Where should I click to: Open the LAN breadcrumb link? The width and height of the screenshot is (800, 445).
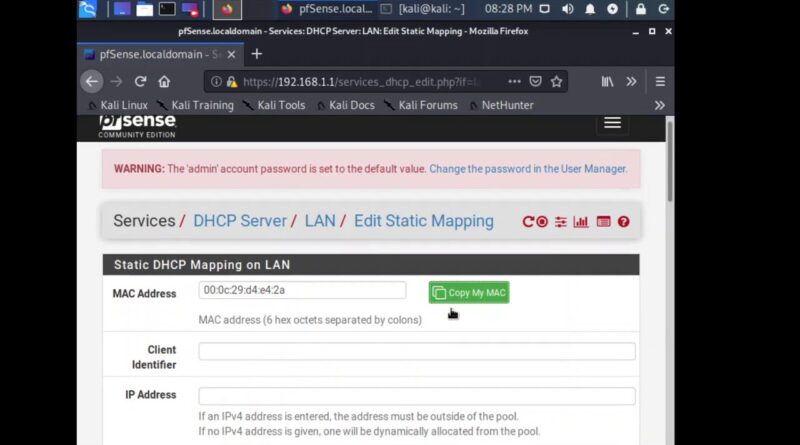pos(320,221)
